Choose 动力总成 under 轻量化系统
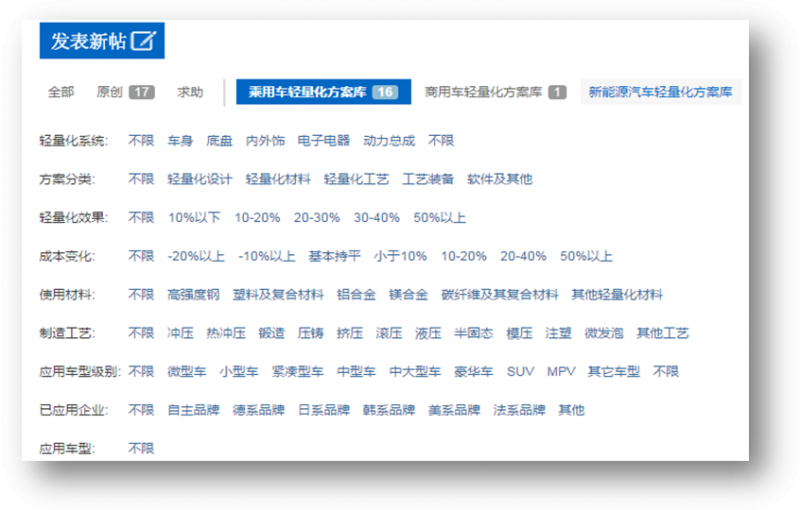The image size is (800, 510). [x=389, y=141]
